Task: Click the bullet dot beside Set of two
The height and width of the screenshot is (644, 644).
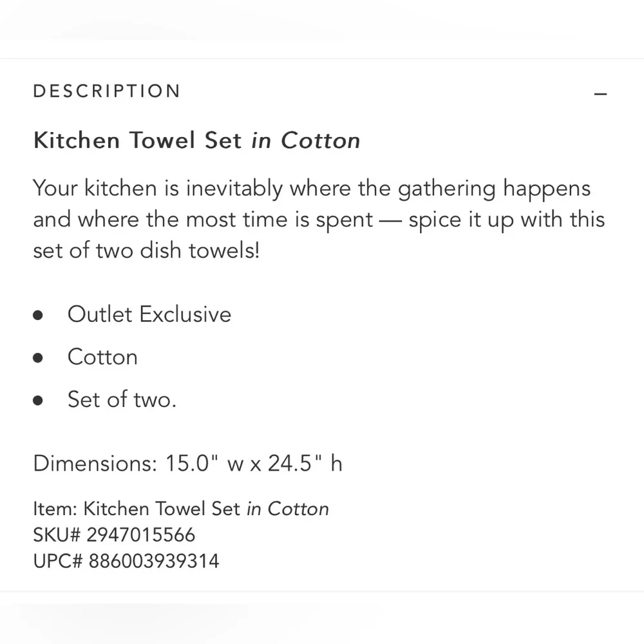Action: 38,400
